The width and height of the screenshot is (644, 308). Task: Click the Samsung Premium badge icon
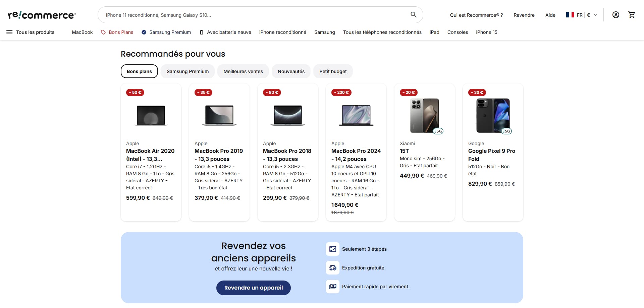click(x=144, y=32)
